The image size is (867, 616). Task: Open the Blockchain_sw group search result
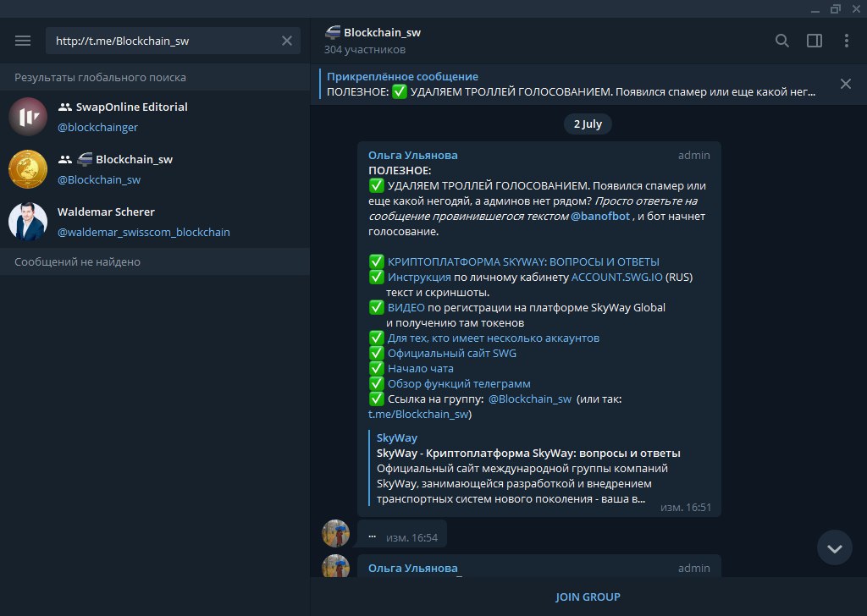tap(155, 169)
